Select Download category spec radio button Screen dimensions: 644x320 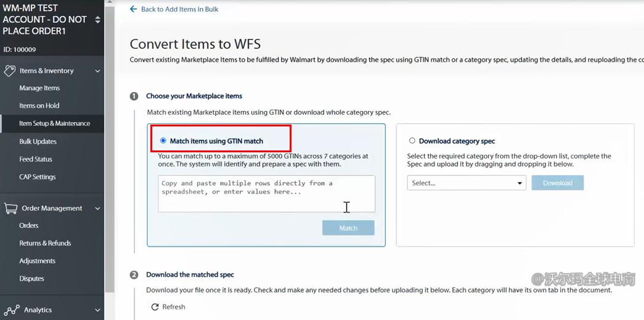tap(412, 141)
